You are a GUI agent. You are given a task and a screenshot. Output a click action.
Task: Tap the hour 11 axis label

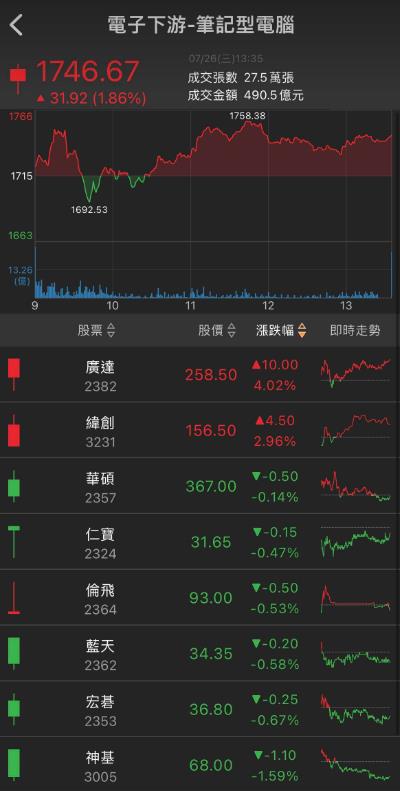tap(191, 306)
